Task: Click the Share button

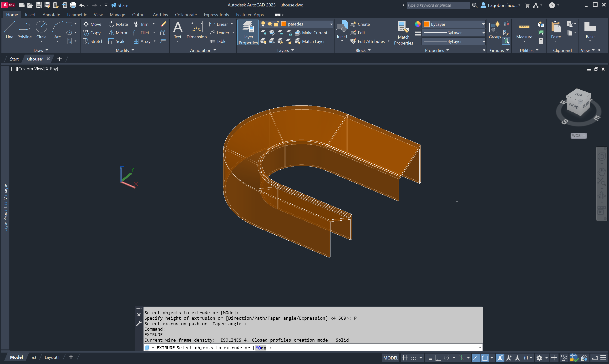Action: (119, 5)
